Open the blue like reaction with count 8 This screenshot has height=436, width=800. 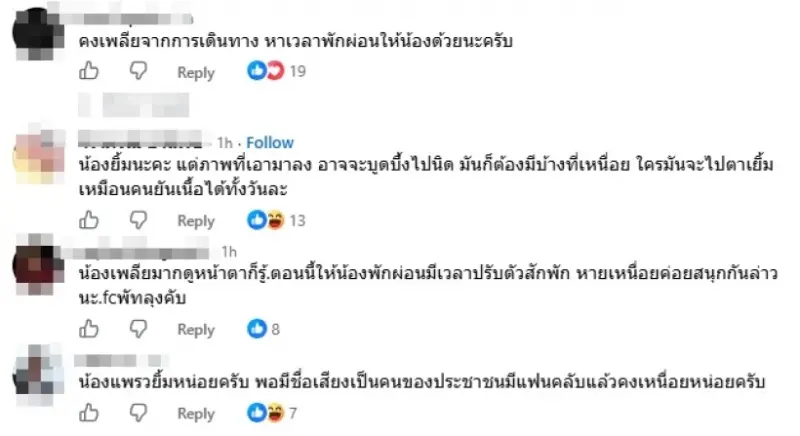click(x=263, y=329)
